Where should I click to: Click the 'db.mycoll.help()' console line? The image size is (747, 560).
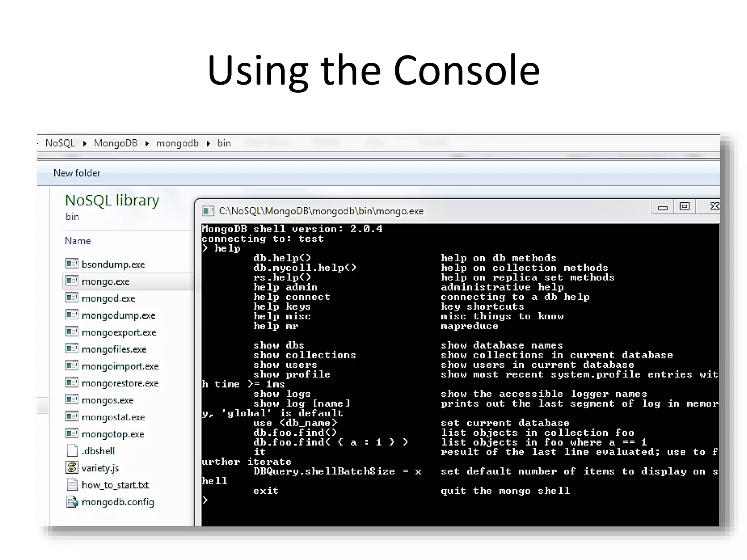[x=305, y=268]
